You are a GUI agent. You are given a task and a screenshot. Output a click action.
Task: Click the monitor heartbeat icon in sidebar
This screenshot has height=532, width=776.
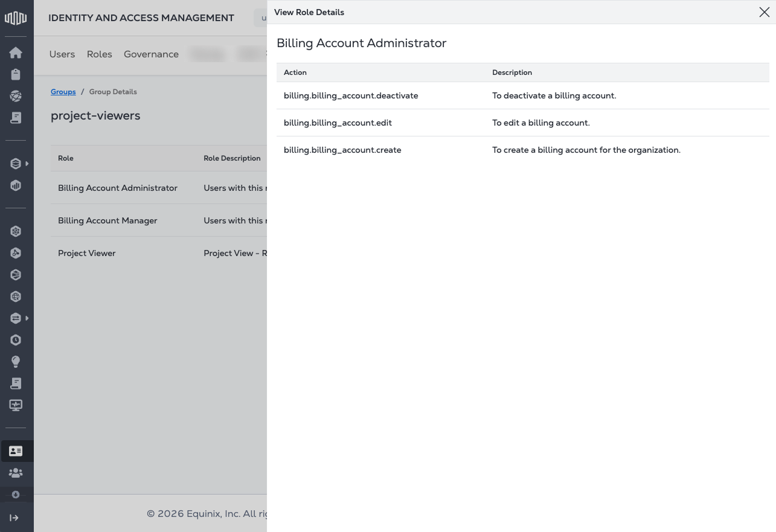pos(16,405)
